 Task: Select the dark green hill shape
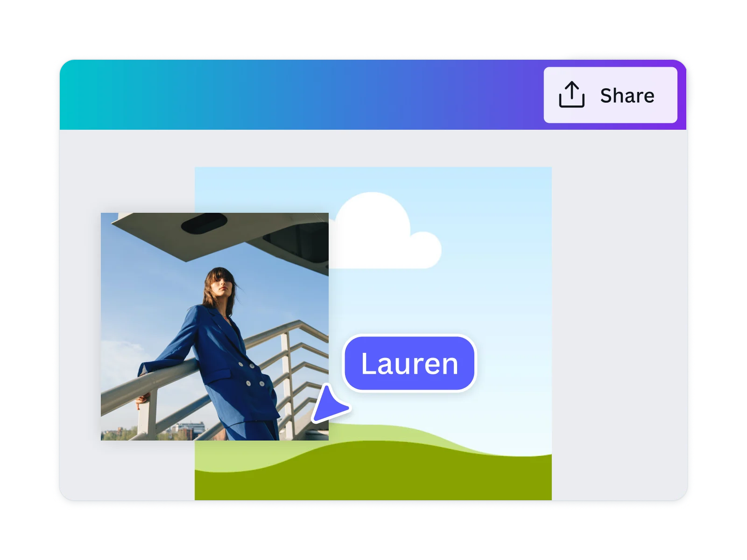pyautogui.click(x=373, y=471)
